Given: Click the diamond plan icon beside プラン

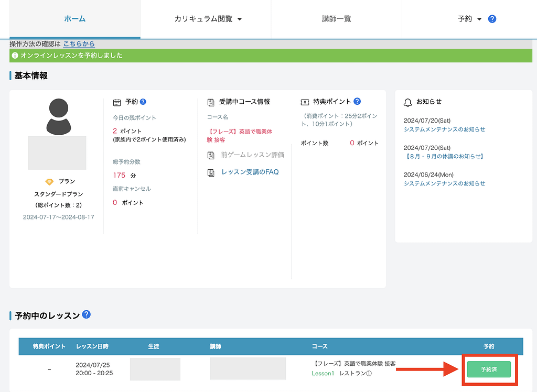Looking at the screenshot, I should [49, 181].
